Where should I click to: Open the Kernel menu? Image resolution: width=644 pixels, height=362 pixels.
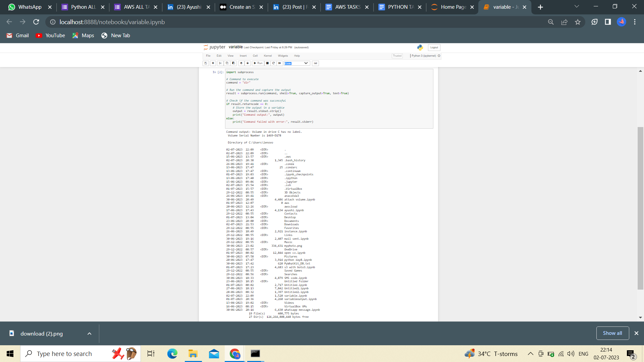(x=268, y=56)
